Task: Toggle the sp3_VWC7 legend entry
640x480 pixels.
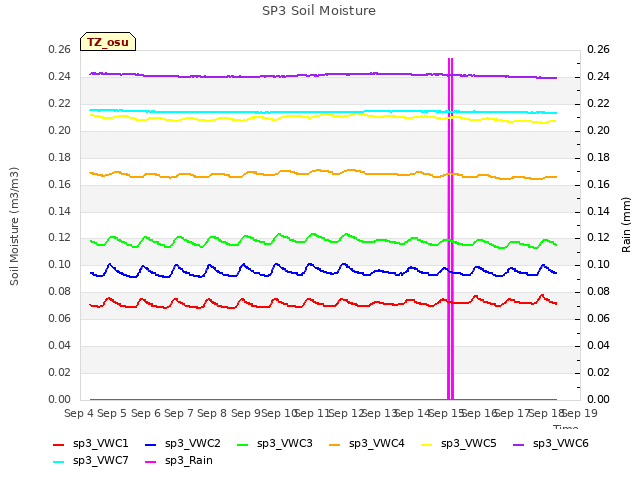Action: pos(91,461)
